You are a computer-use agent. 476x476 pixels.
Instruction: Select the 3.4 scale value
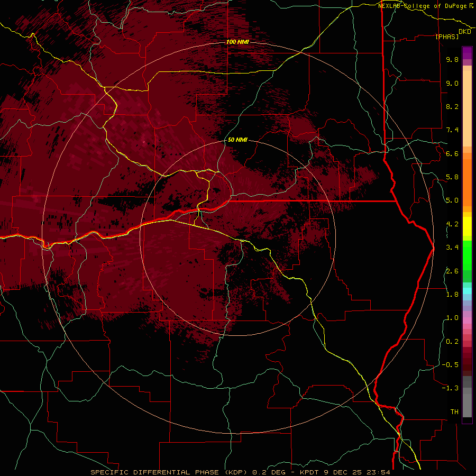click(452, 248)
